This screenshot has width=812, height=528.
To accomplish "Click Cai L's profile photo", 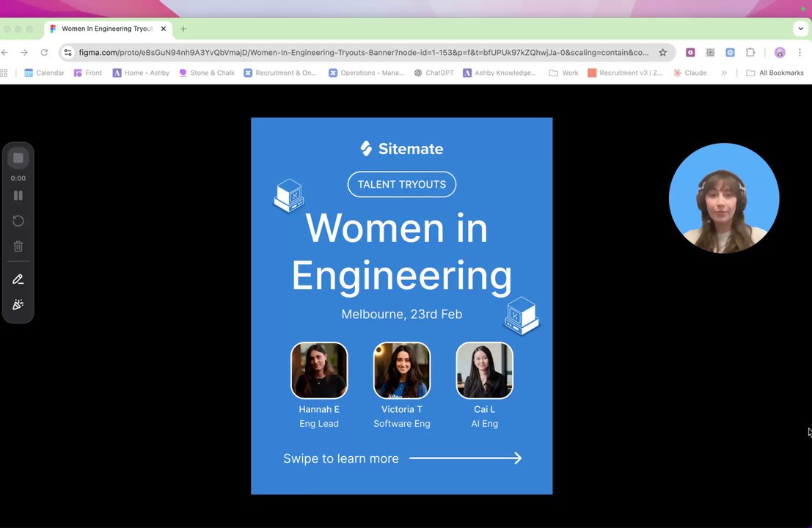I will point(485,370).
